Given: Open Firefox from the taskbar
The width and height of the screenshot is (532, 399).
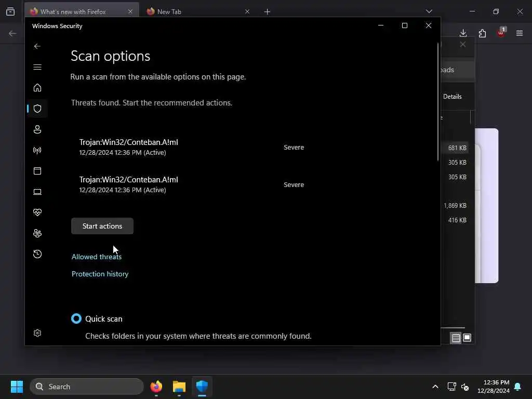Looking at the screenshot, I should (x=156, y=387).
